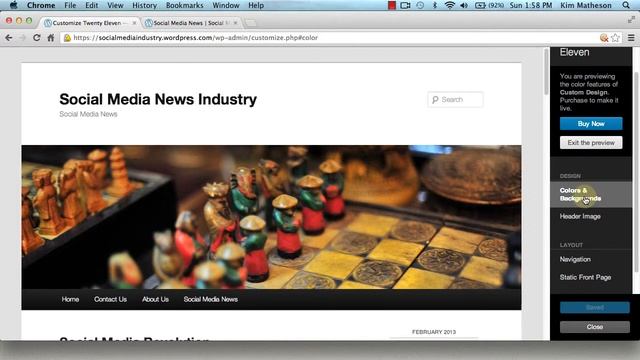Click the customizer sidebar scrollbar
This screenshot has width=640, height=360.
pyautogui.click(x=636, y=171)
